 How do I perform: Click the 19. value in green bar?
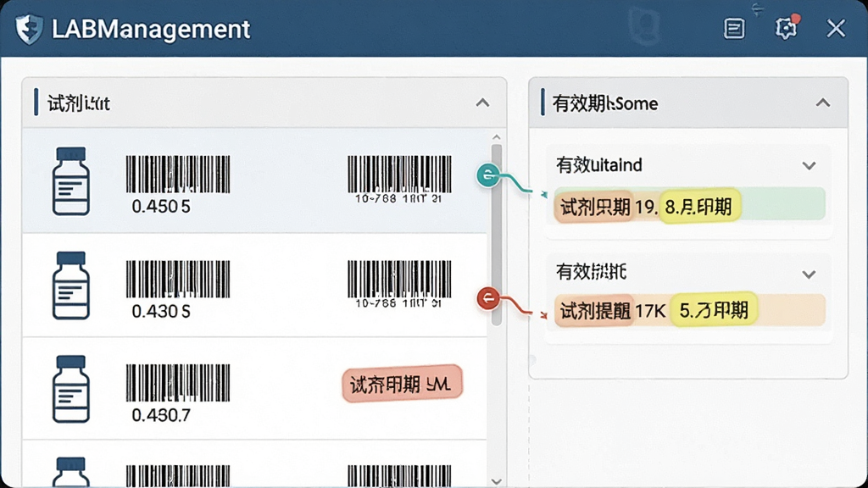click(x=646, y=208)
